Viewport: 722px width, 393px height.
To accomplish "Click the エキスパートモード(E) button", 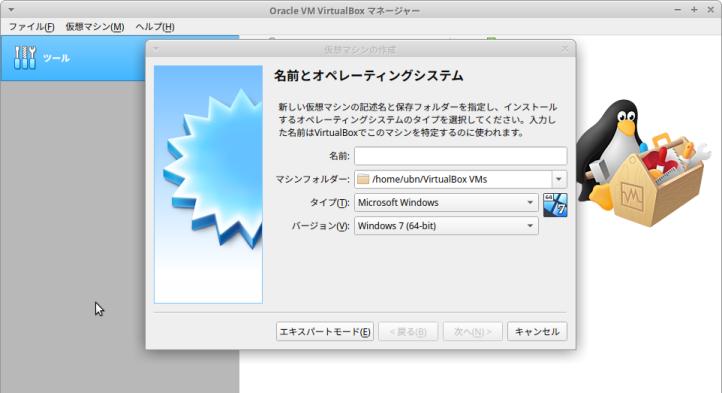I will point(325,331).
